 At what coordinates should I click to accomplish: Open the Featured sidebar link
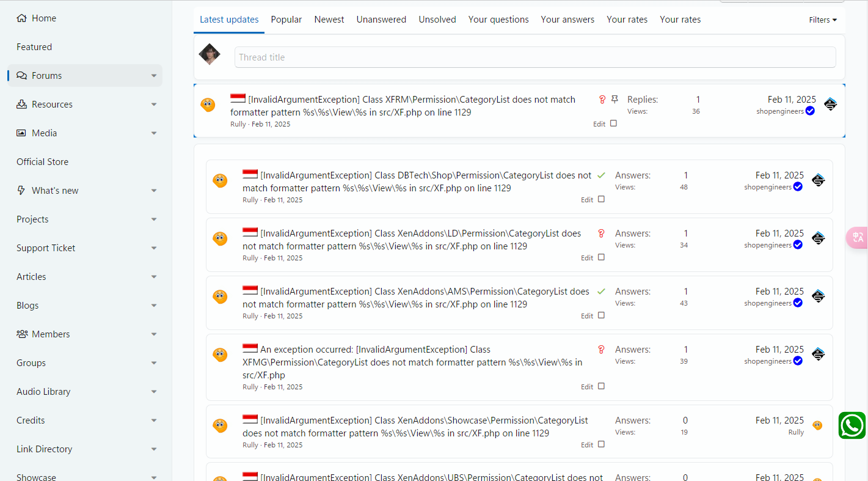[x=34, y=47]
